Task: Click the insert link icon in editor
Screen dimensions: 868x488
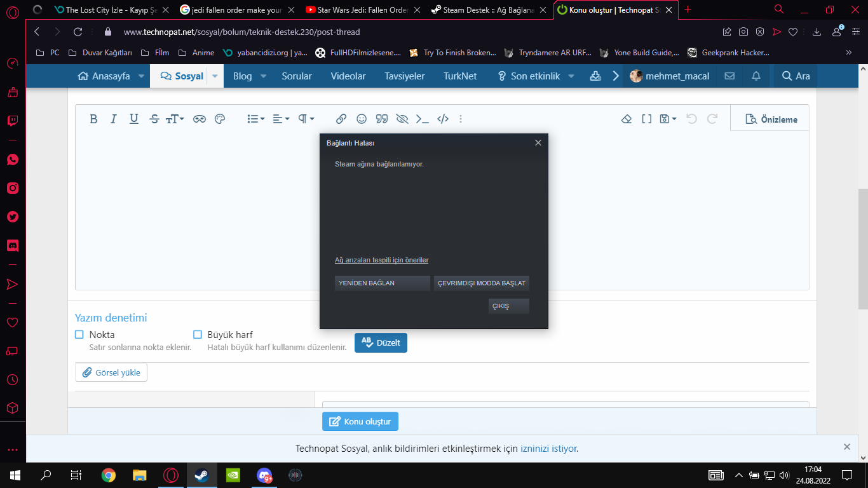Action: coord(341,119)
